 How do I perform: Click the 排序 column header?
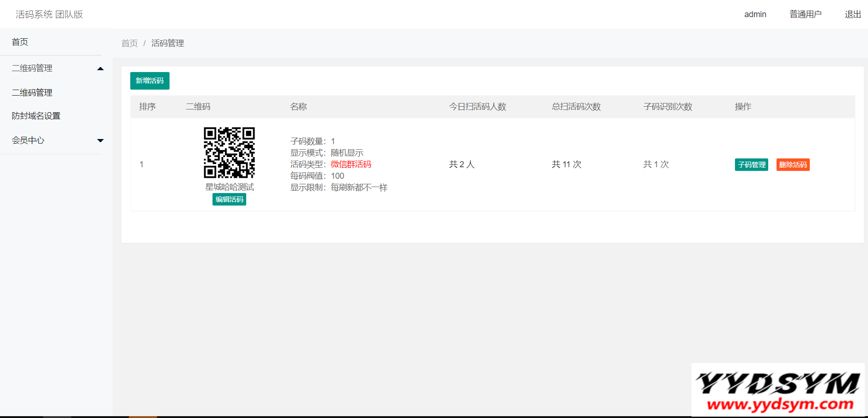point(147,107)
